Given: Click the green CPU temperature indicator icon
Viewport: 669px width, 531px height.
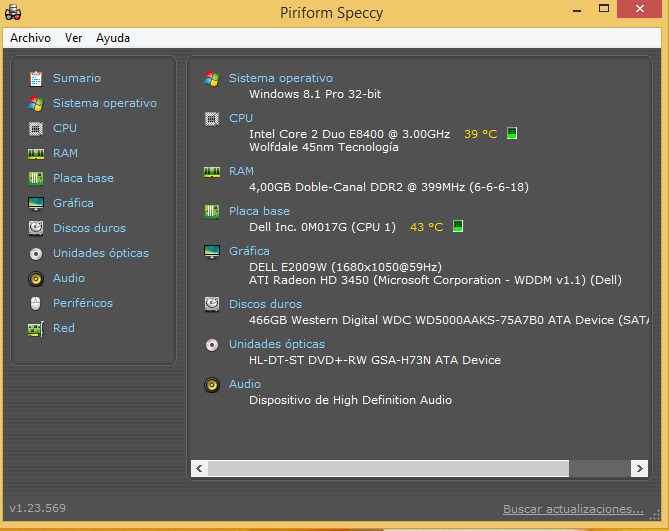Looking at the screenshot, I should 512,133.
